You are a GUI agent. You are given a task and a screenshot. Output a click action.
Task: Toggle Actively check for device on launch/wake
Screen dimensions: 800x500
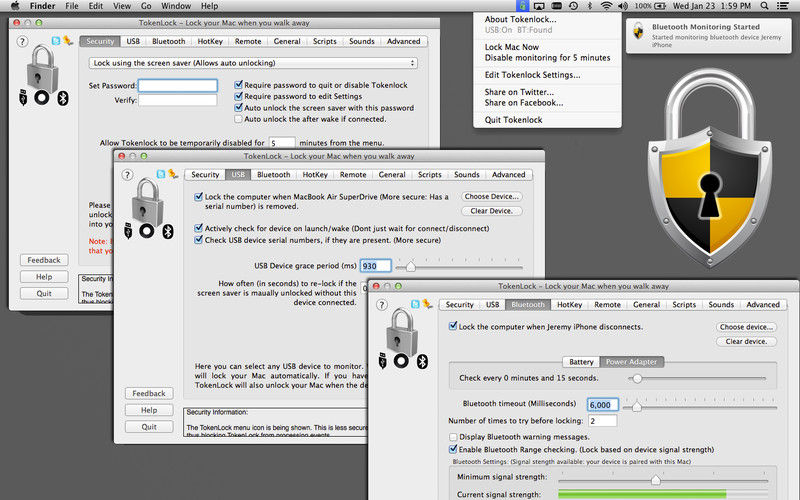pos(198,228)
